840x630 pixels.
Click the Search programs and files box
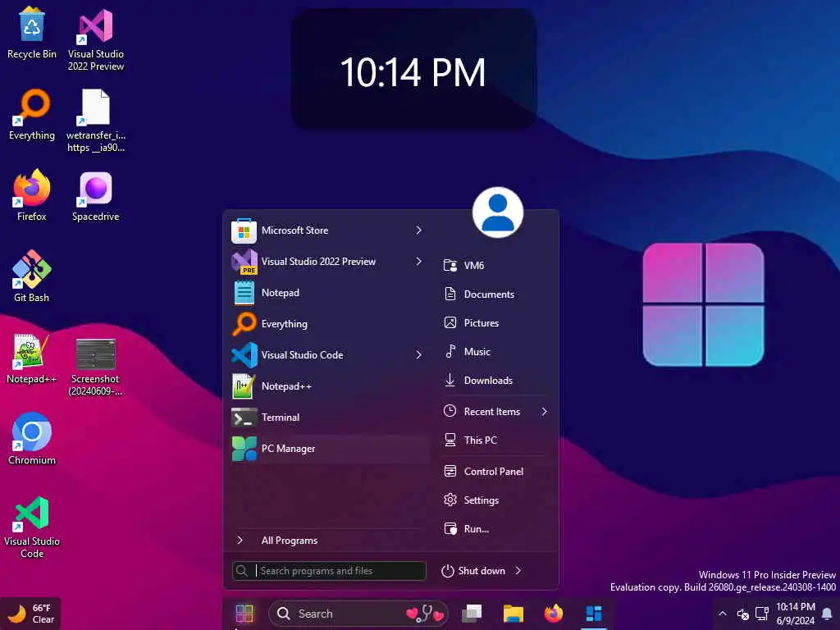pos(330,571)
